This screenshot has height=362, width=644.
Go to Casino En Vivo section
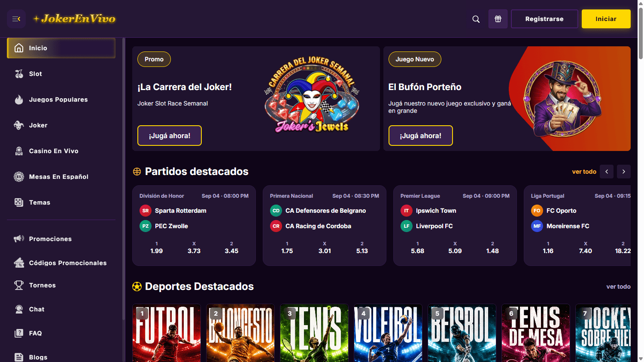[x=61, y=151]
